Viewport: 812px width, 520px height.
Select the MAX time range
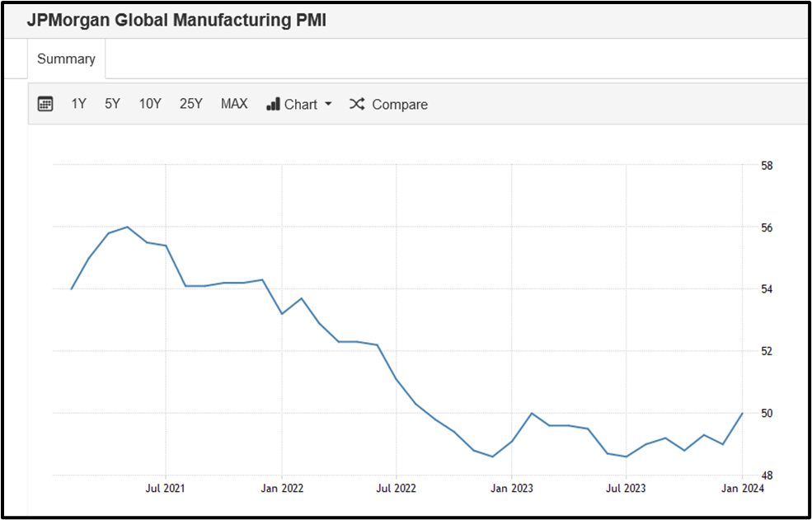(x=233, y=104)
